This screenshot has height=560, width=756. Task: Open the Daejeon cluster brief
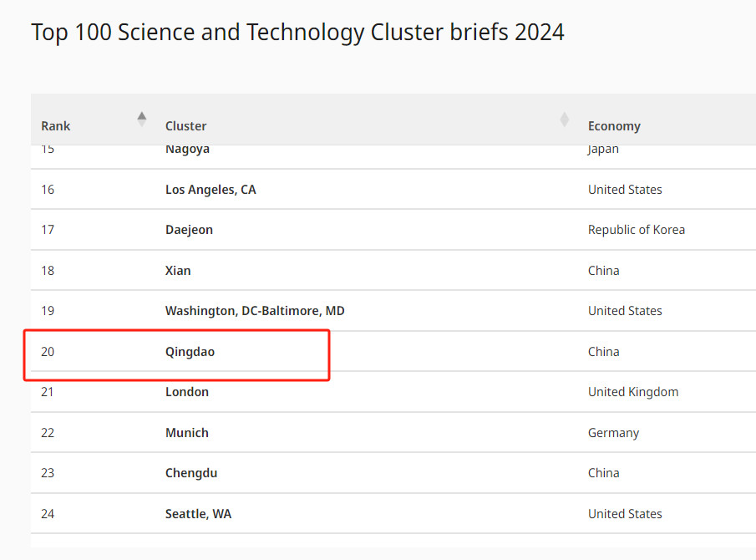[189, 230]
